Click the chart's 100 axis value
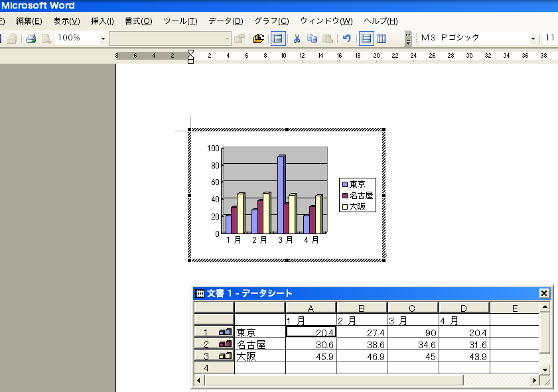The image size is (558, 392). (x=213, y=149)
